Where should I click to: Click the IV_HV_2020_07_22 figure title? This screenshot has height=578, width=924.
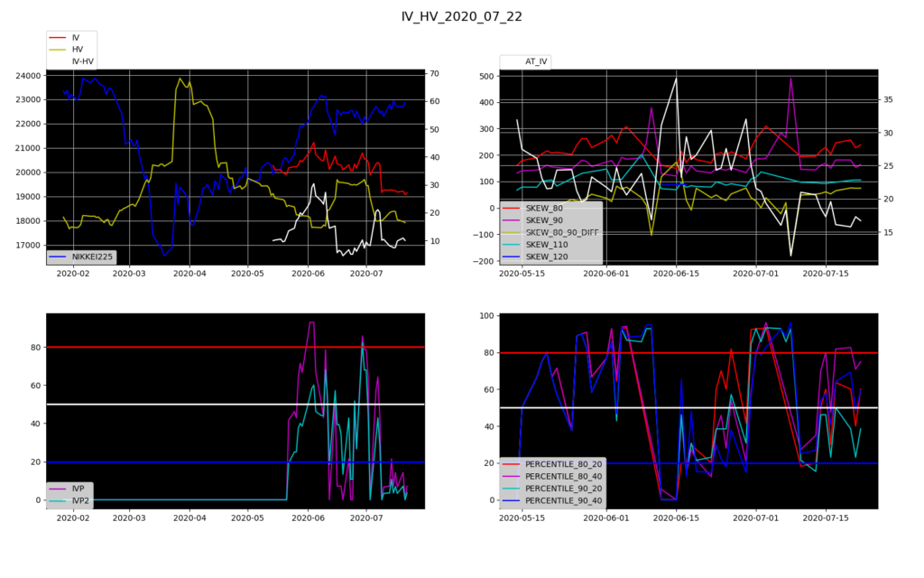461,16
